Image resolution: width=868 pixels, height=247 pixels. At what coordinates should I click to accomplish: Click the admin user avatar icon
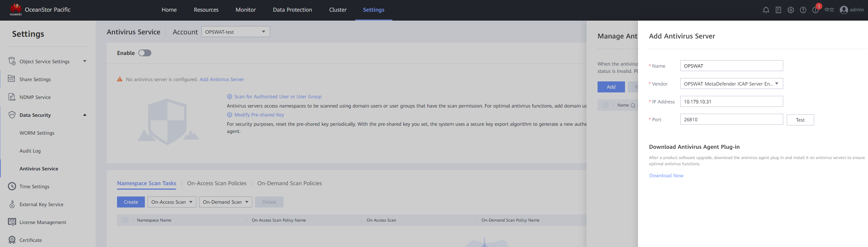coord(844,10)
